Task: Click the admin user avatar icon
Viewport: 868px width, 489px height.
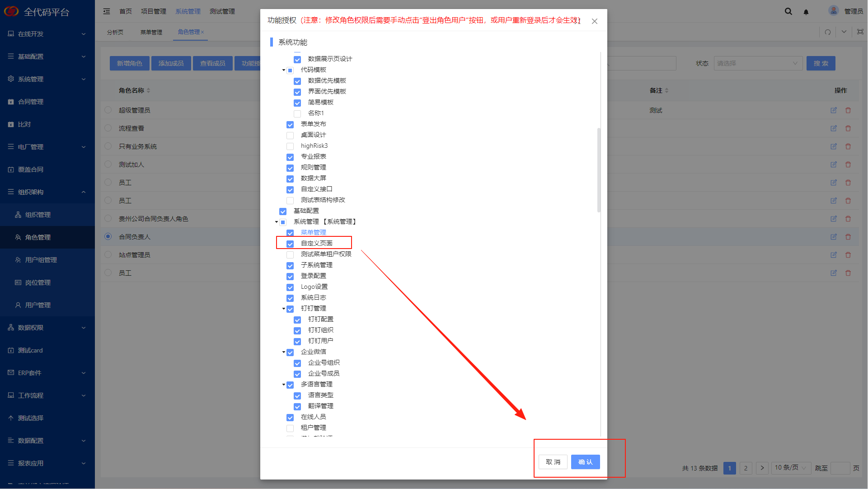Action: pyautogui.click(x=834, y=10)
